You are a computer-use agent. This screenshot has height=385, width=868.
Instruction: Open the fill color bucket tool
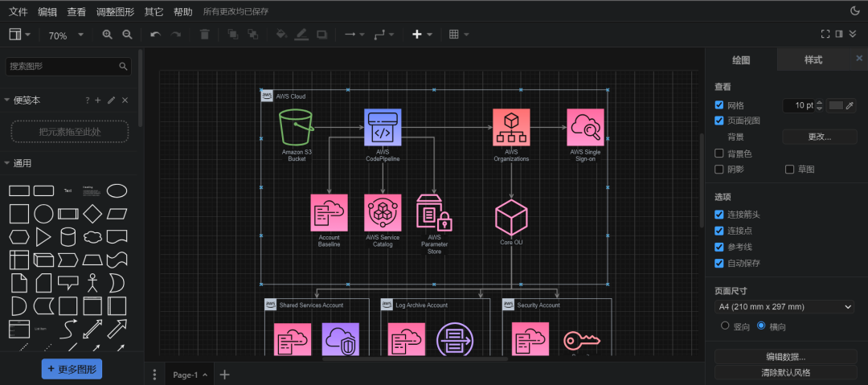tap(281, 35)
